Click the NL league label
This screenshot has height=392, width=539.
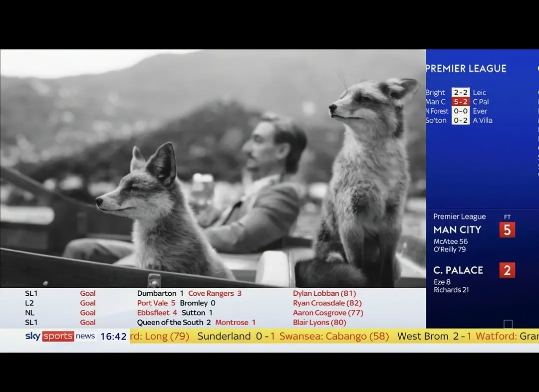[x=30, y=313]
